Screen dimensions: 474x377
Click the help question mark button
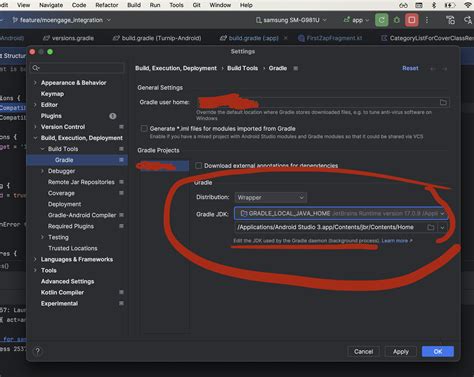tap(38, 351)
